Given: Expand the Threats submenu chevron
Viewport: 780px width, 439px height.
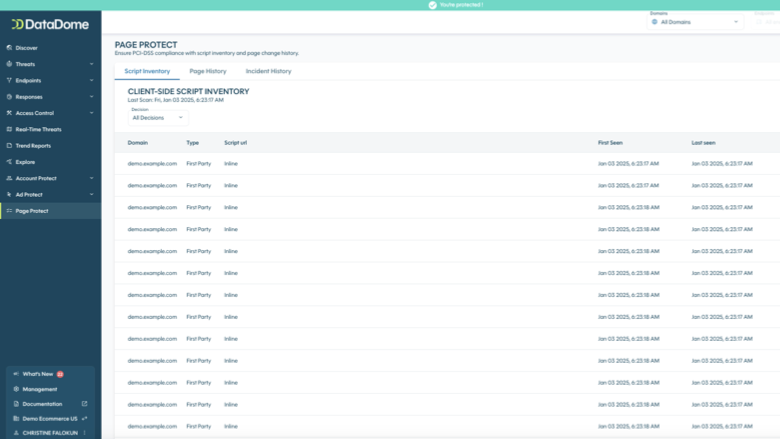Looking at the screenshot, I should coord(92,64).
